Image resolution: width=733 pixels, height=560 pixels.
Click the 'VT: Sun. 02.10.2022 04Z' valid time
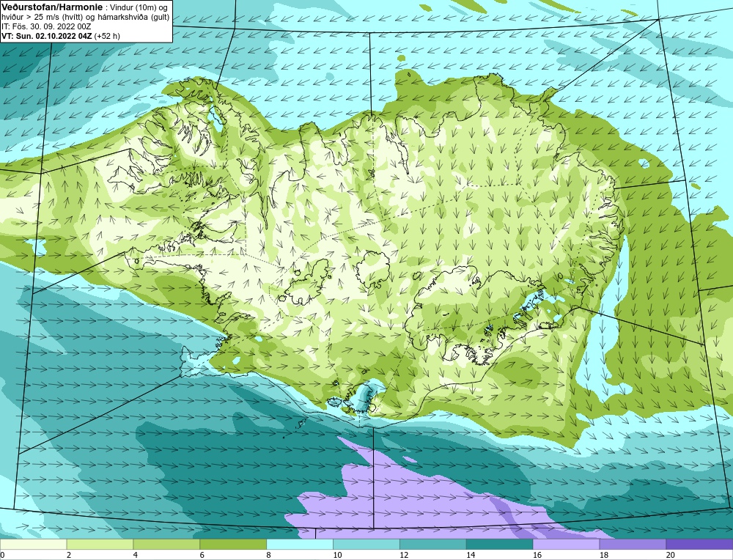pos(47,36)
